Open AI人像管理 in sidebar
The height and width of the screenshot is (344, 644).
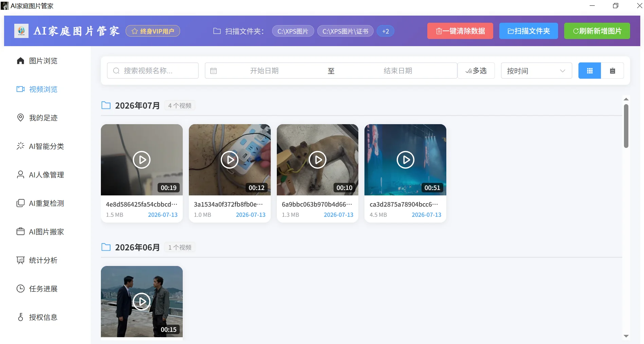coord(40,175)
